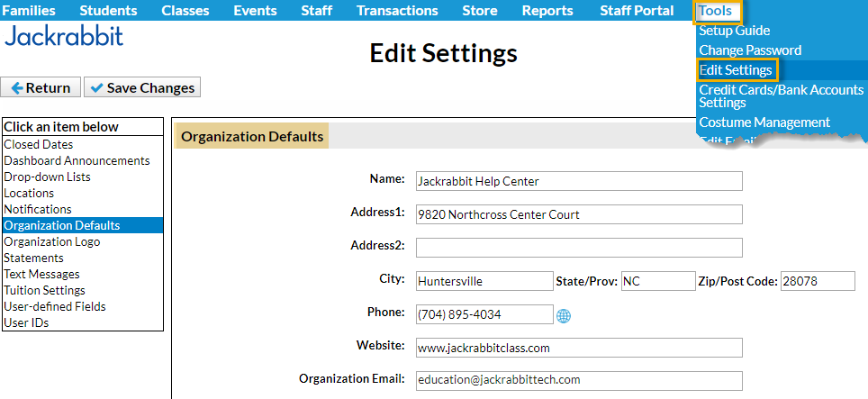Open the Events menu
This screenshot has width=868, height=399.
point(255,11)
